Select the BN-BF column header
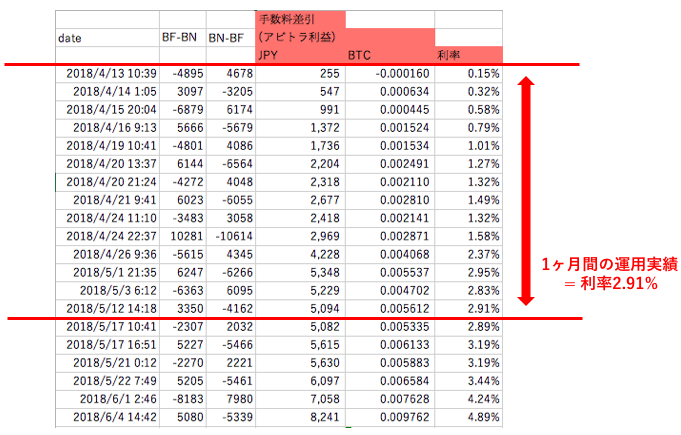This screenshot has height=435, width=681. point(231,38)
